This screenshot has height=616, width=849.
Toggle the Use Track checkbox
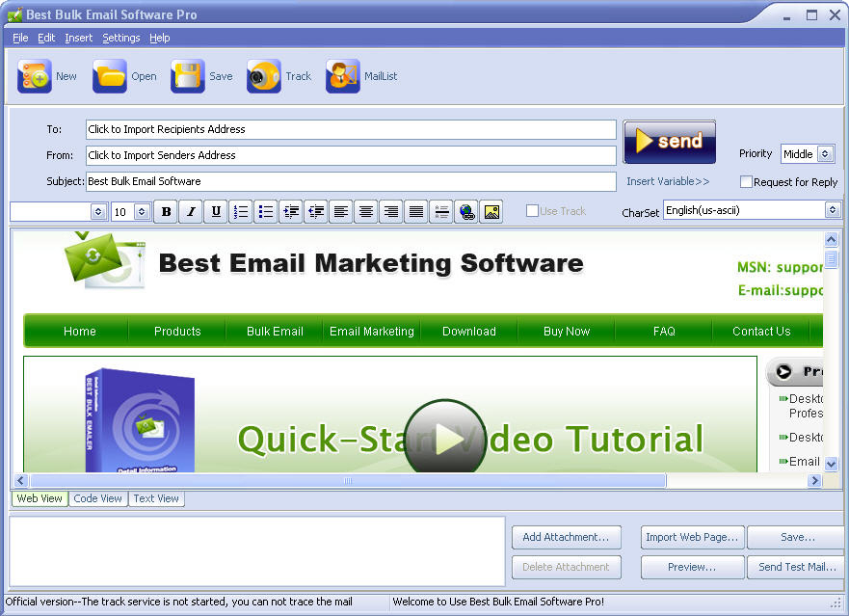tap(532, 210)
